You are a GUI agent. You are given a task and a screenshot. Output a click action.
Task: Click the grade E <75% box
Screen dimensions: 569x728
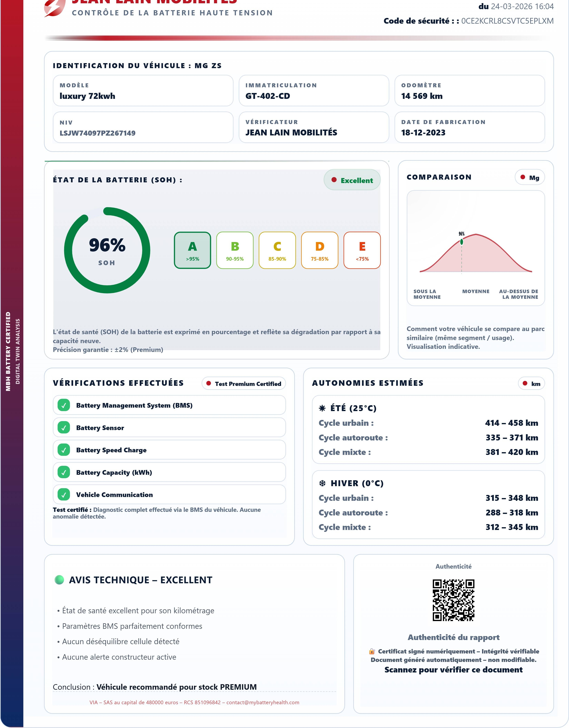(362, 250)
